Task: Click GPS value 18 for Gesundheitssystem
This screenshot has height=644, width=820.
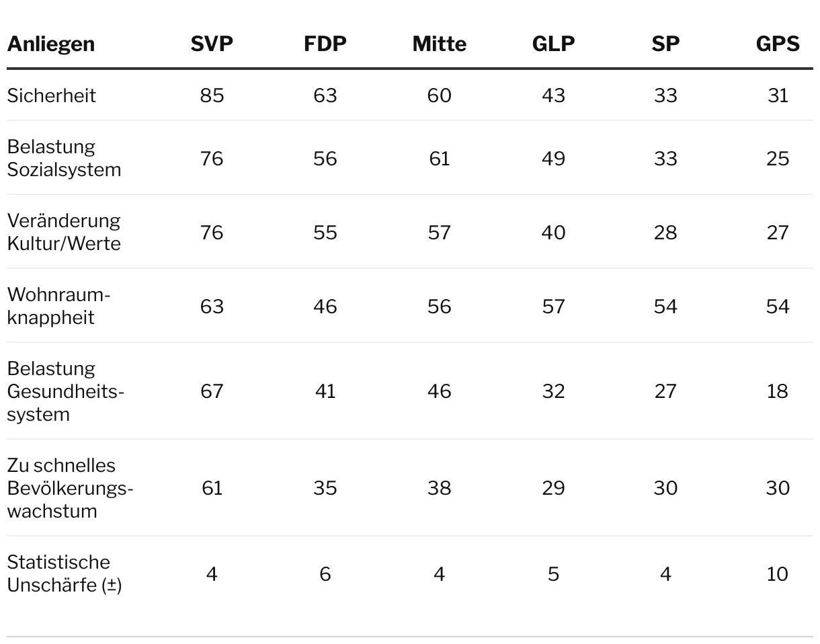Action: pyautogui.click(x=778, y=391)
